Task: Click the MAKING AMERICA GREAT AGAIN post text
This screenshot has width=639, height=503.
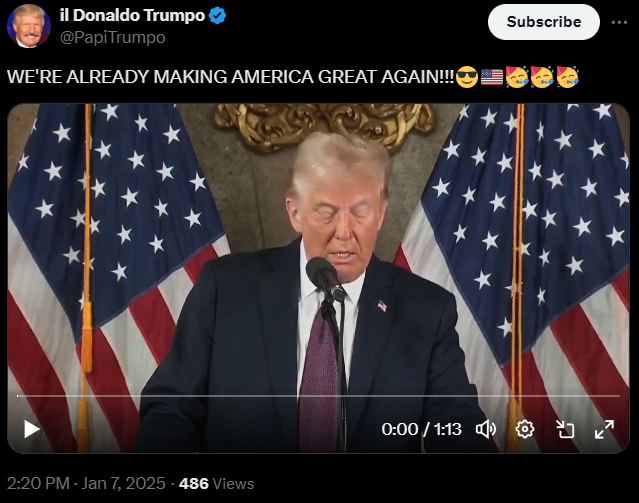Action: click(303, 77)
